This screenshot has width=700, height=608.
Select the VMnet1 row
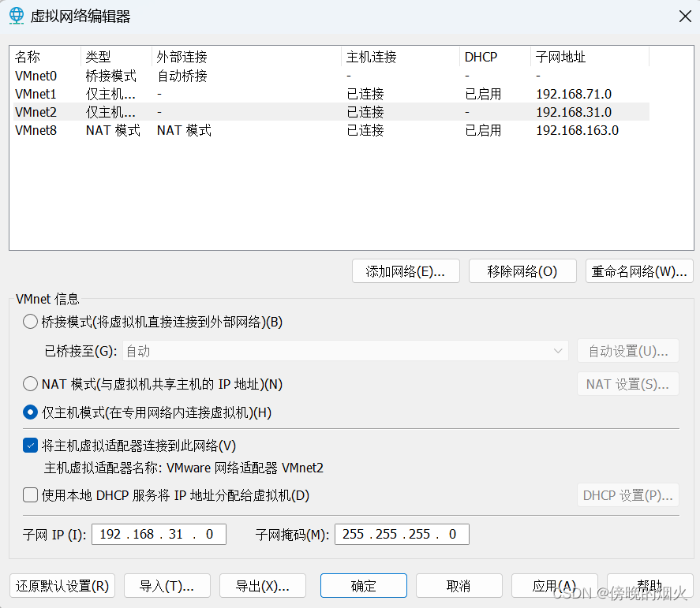[331, 94]
